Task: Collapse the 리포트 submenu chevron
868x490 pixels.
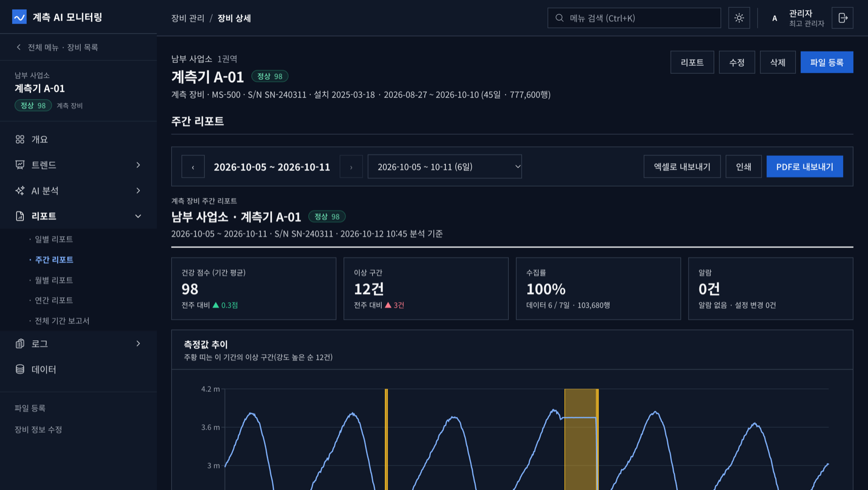Action: tap(138, 216)
